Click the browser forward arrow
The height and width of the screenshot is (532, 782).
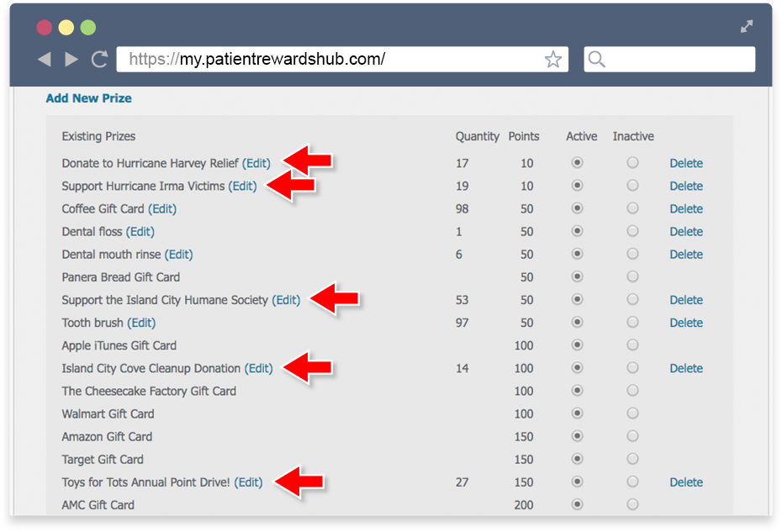71,60
